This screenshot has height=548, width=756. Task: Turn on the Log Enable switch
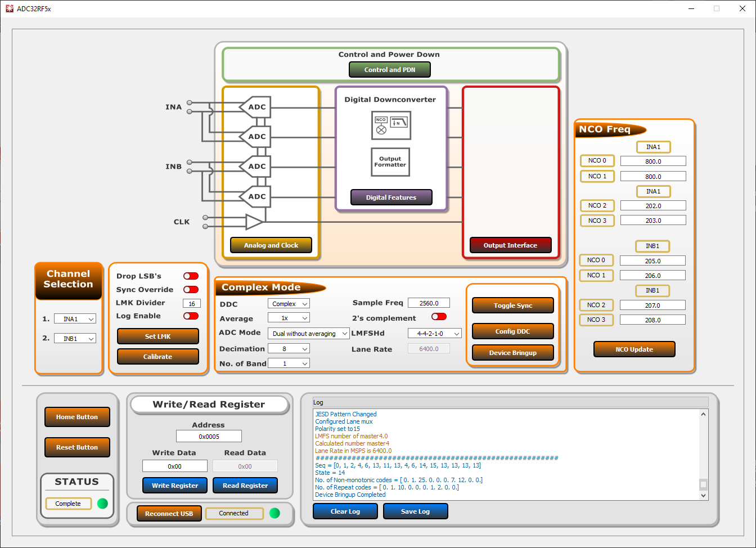pos(191,316)
